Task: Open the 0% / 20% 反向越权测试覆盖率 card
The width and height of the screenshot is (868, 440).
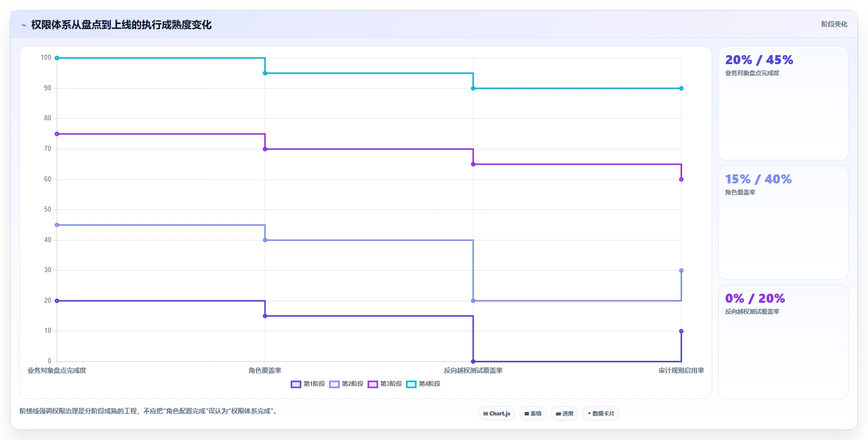Action: (783, 342)
